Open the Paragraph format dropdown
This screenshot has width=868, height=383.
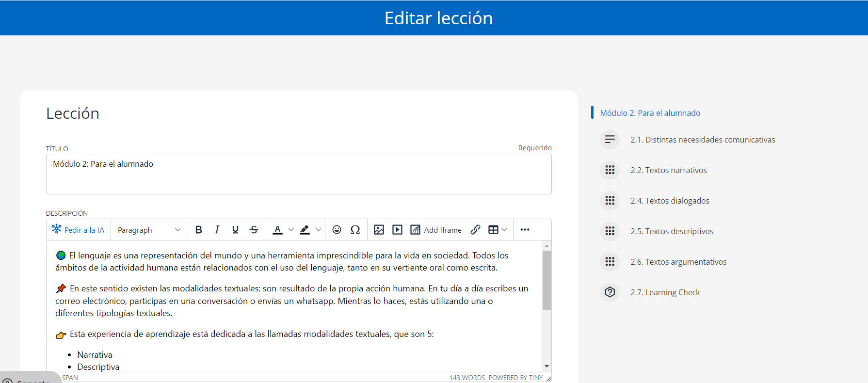pos(149,230)
